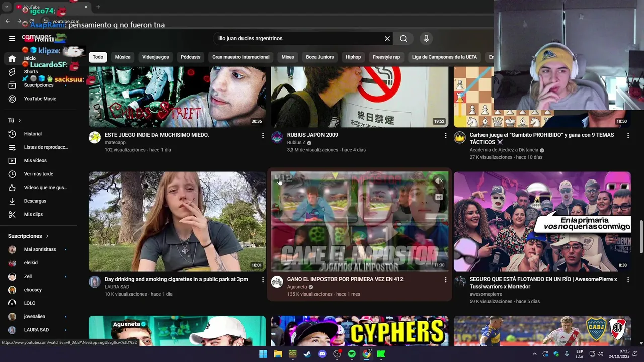Open the YouTube hamburger guide menu
Image resolution: width=644 pixels, height=362 pixels.
tap(12, 38)
